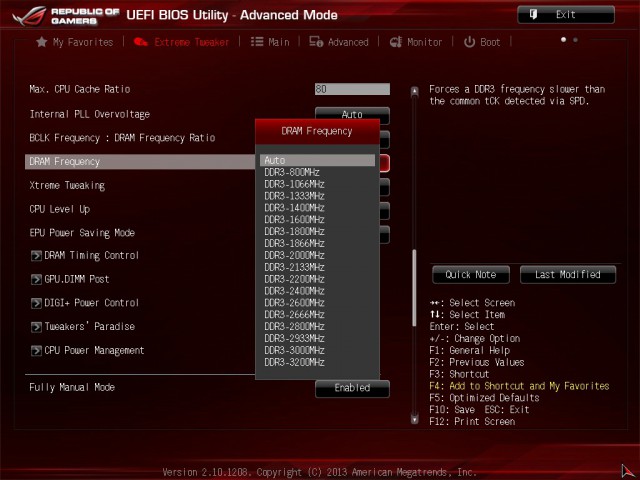This screenshot has width=640, height=480.
Task: Toggle Fully Manual Mode Enabled value
Action: pos(352,388)
